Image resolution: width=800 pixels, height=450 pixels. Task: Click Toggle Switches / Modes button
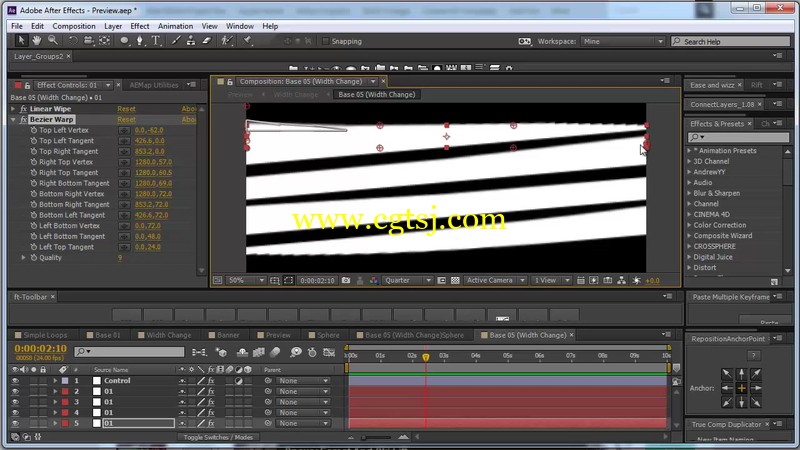[218, 437]
